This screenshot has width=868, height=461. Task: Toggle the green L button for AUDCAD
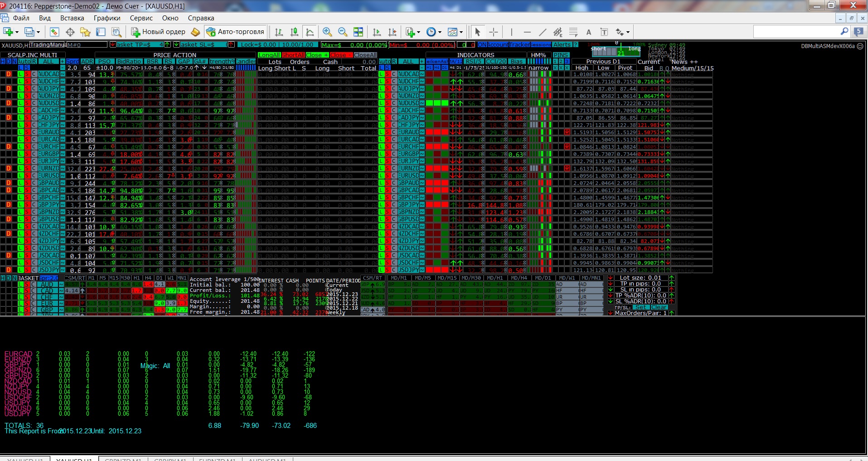21,74
